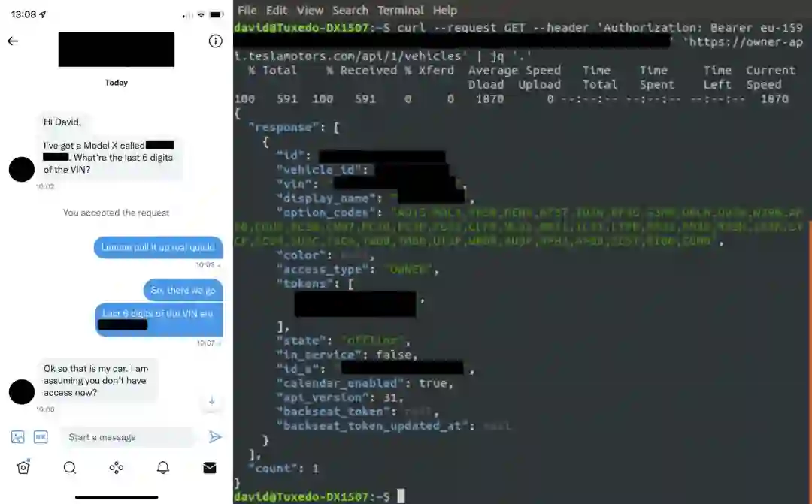Click the terminal prompt cursor at bottom
The width and height of the screenshot is (812, 504).
(x=401, y=496)
